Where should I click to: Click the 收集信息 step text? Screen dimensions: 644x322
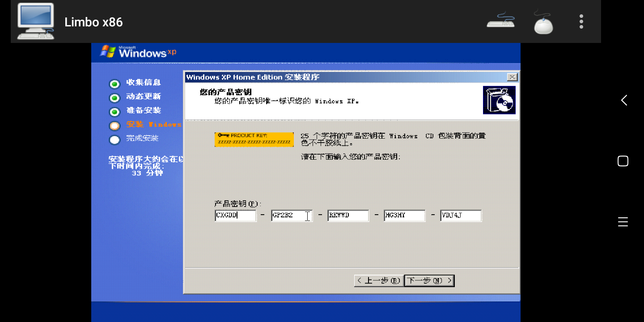click(143, 82)
